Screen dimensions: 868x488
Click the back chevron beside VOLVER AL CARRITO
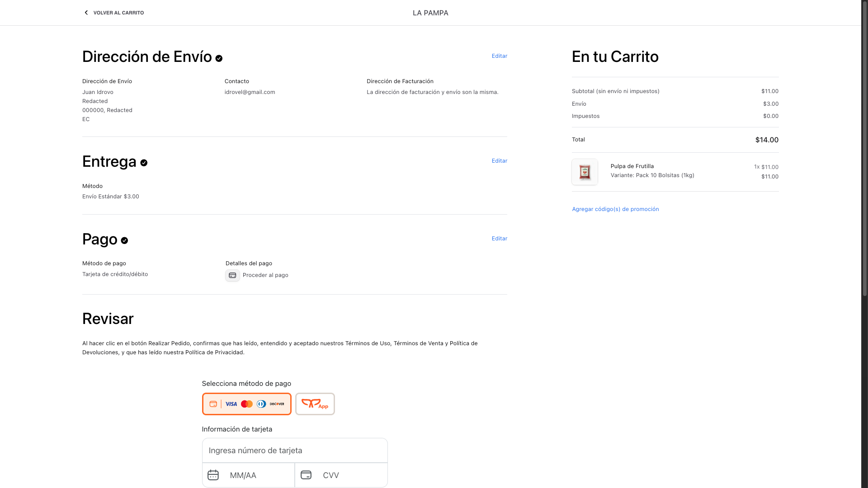click(x=86, y=13)
